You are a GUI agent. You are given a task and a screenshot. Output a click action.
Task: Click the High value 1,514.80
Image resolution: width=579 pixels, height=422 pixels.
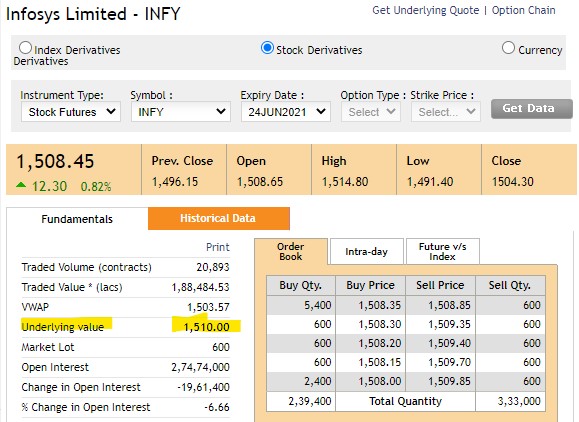(x=345, y=182)
